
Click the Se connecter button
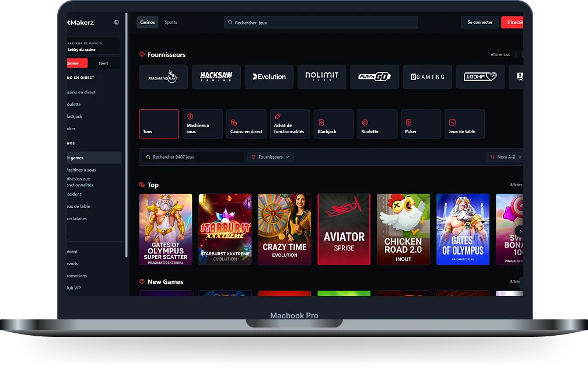point(480,23)
